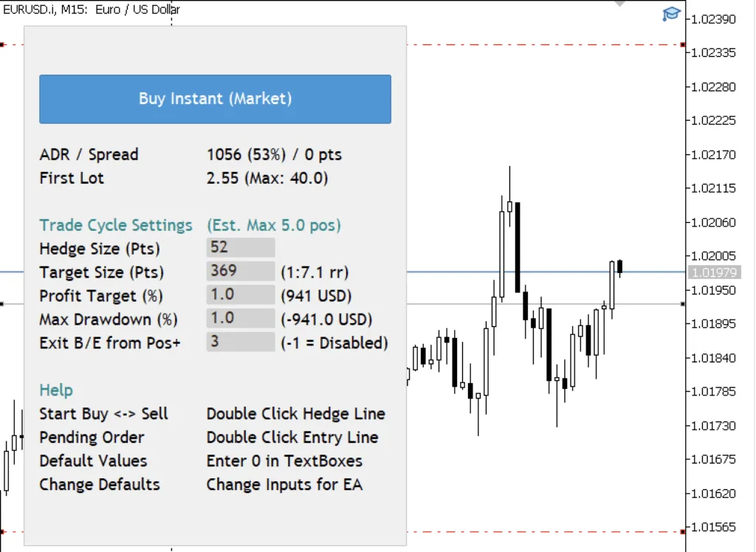Select the Exit B/E from Pos+ field
This screenshot has width=756, height=552.
click(240, 342)
